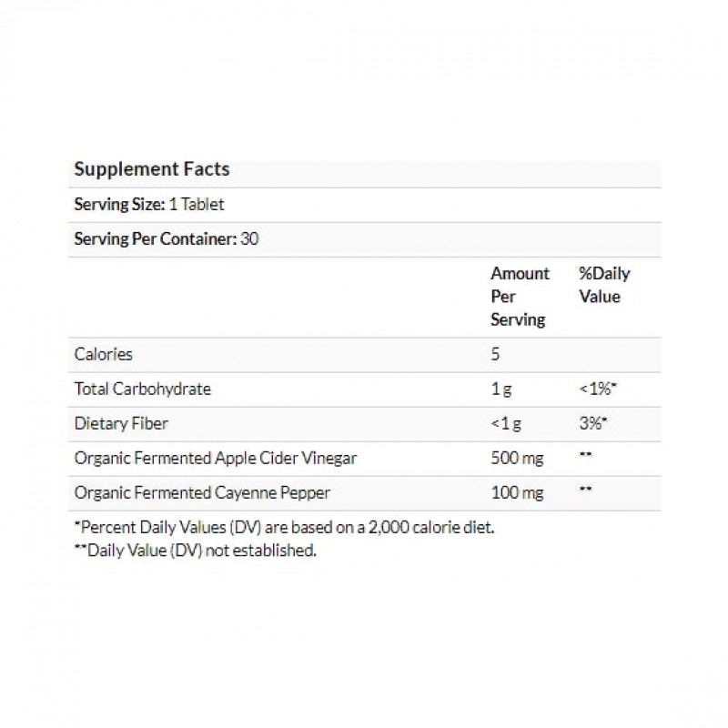Click Organic Fermented Cayenne Pepper label

click(201, 492)
